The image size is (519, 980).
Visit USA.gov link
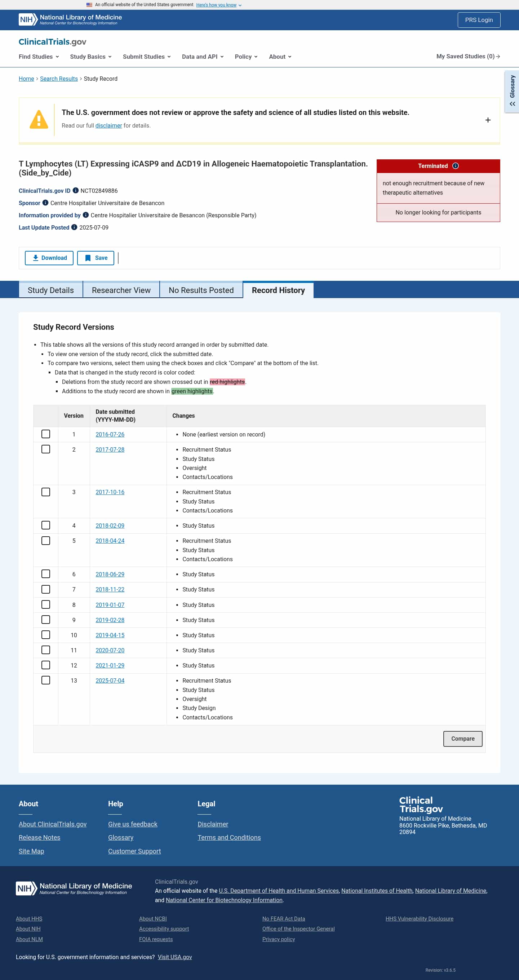[x=175, y=957]
